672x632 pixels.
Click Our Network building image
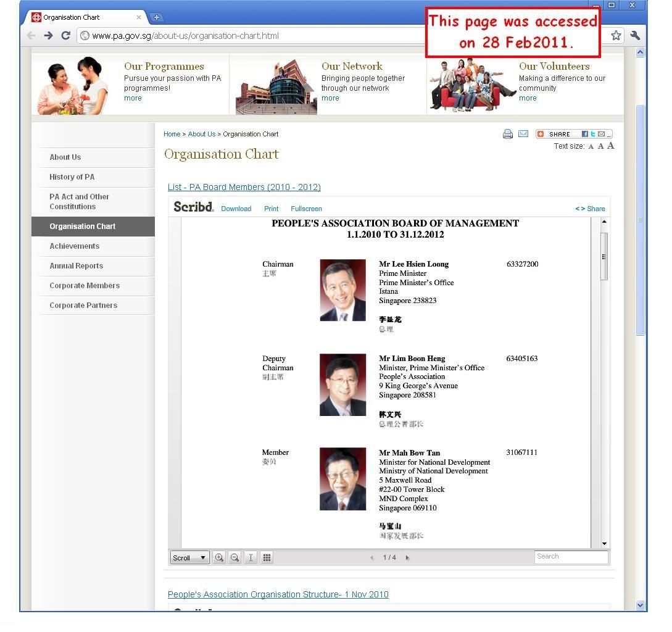(x=276, y=87)
